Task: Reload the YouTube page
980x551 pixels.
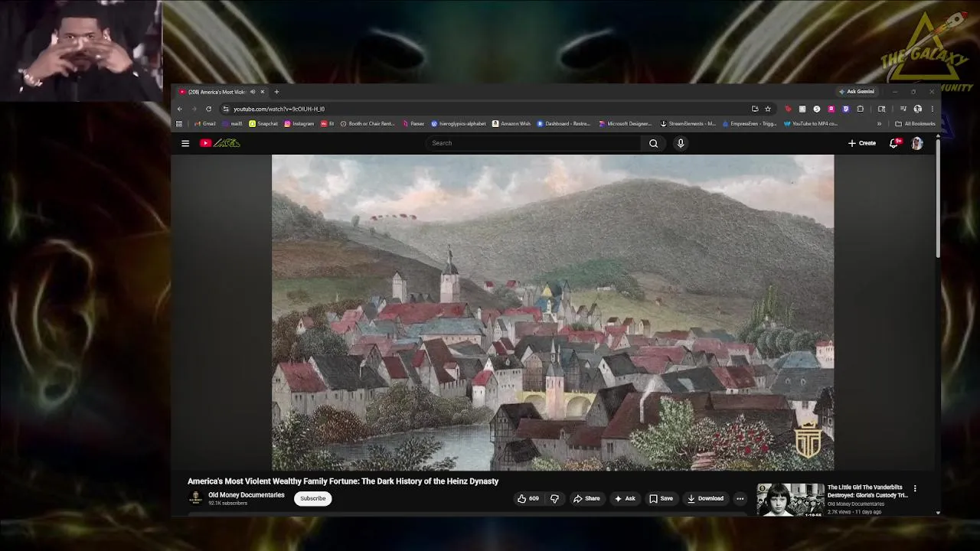Action: point(208,109)
